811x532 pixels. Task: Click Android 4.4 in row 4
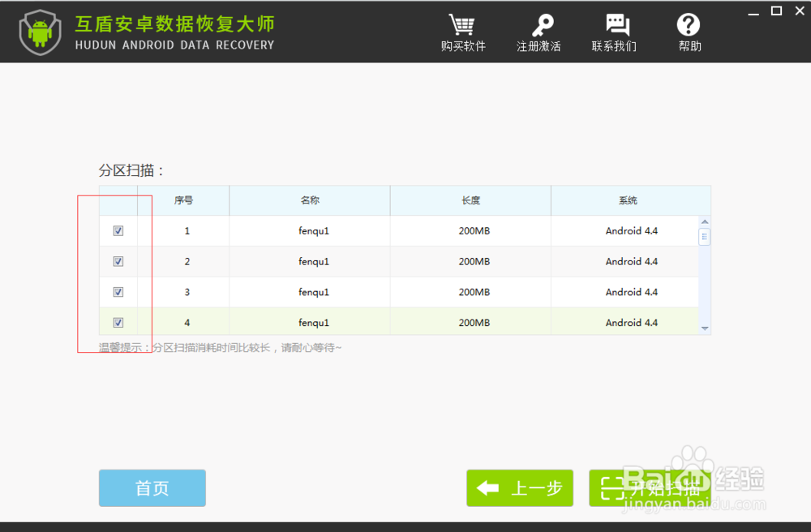(x=632, y=323)
